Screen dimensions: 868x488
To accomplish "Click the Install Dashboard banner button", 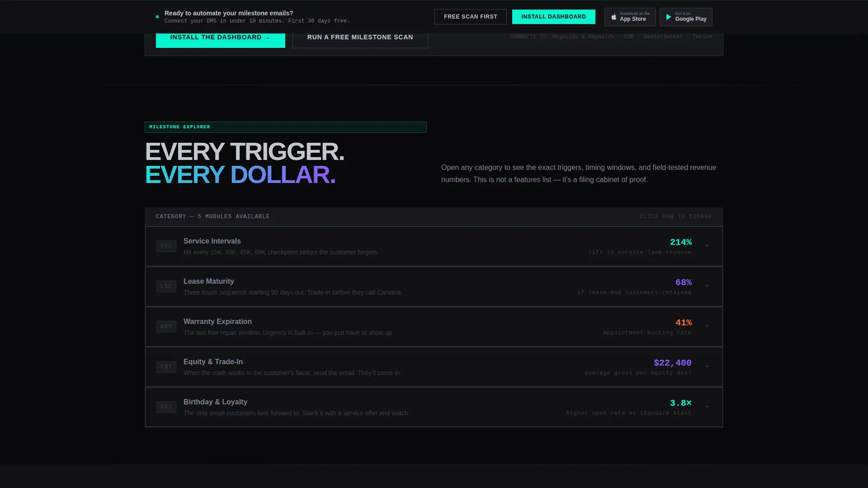I will tap(554, 17).
